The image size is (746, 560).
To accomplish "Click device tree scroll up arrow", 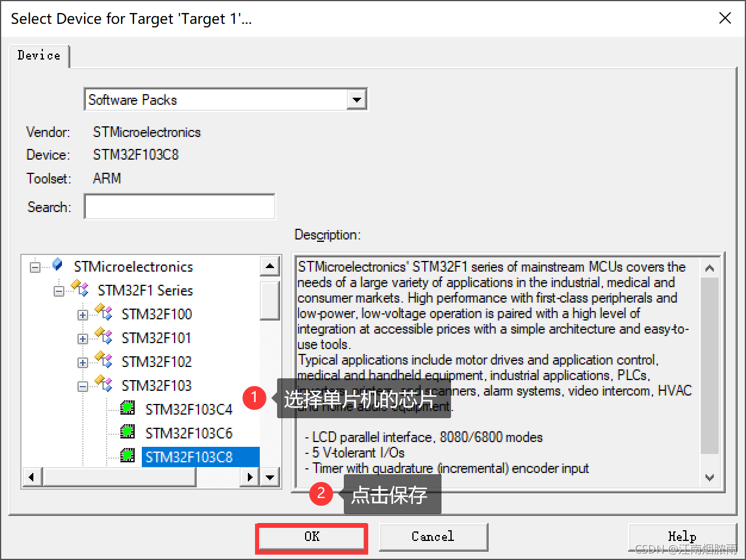I will click(270, 266).
